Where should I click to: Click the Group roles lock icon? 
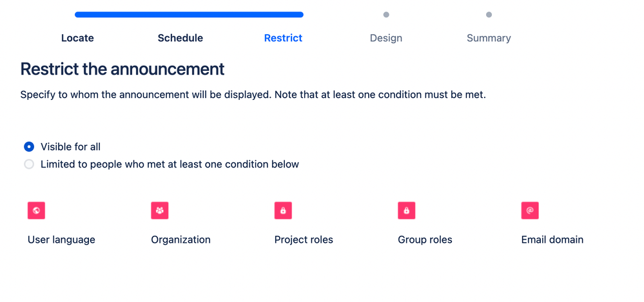pos(407,211)
